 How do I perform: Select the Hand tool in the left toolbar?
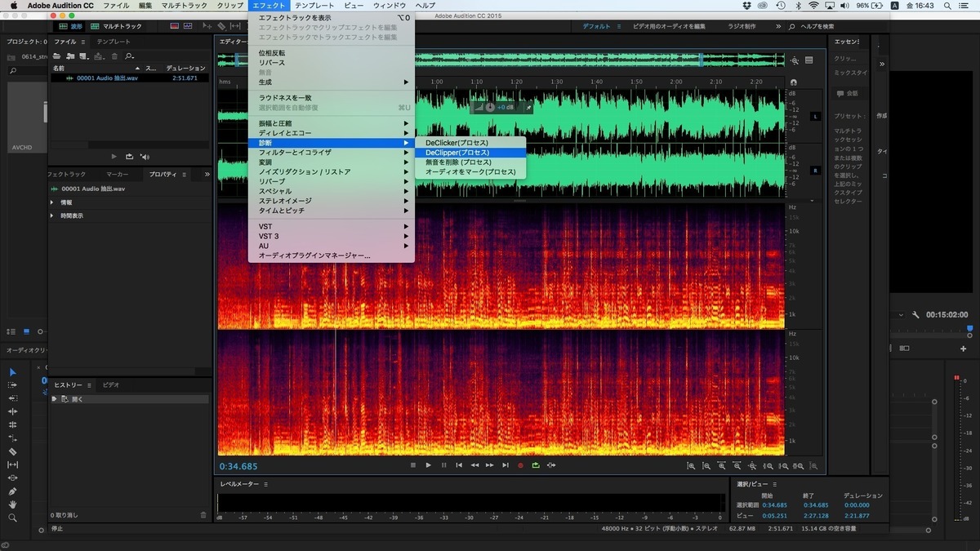12,504
